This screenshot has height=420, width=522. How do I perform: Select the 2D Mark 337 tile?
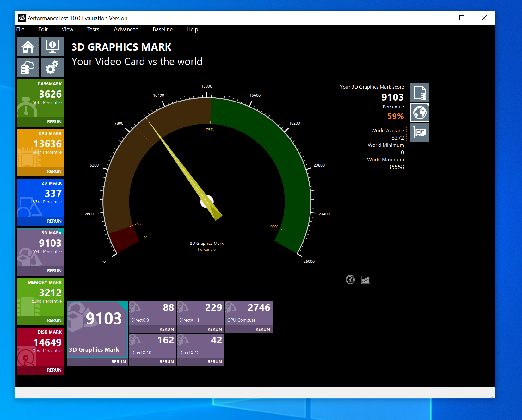[x=40, y=198]
